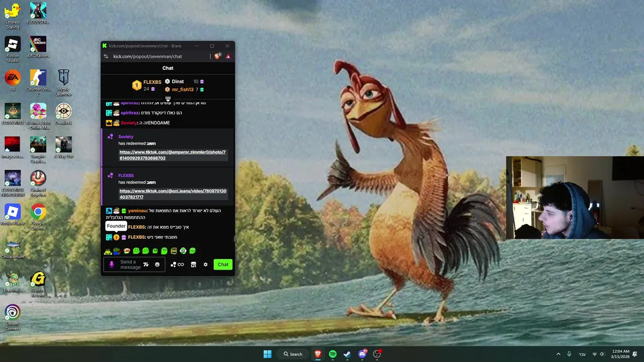Click the webcam overlay thumbnail

tap(575, 198)
